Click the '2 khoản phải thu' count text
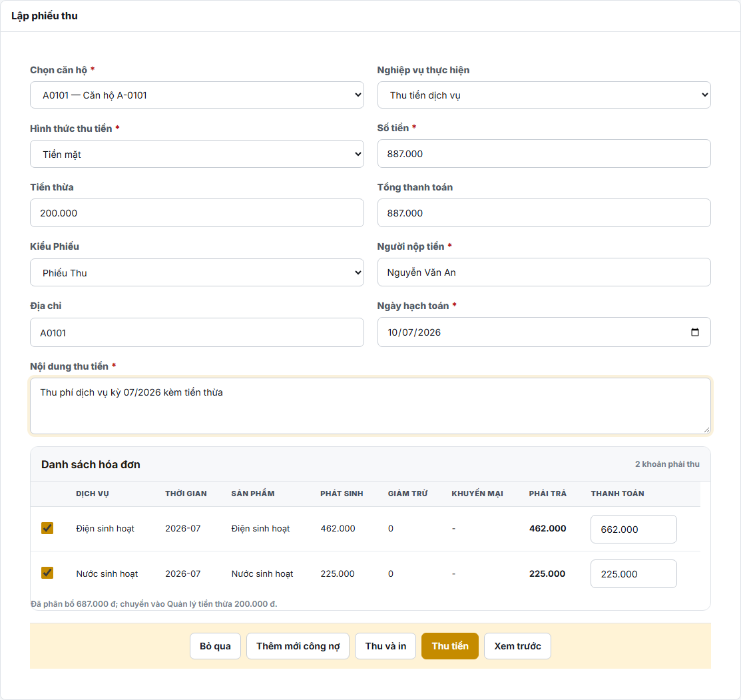This screenshot has width=741, height=700. point(667,464)
